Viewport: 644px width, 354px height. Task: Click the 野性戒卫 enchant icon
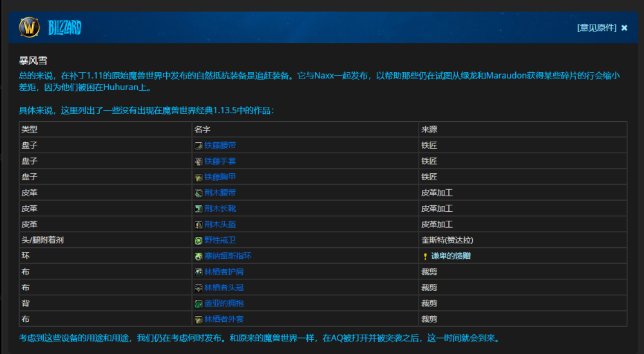point(198,241)
